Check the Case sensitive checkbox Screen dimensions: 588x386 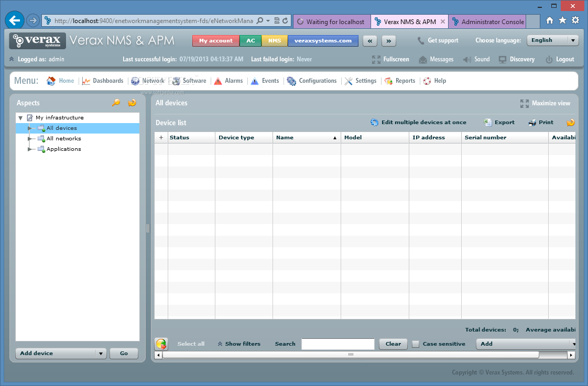416,344
